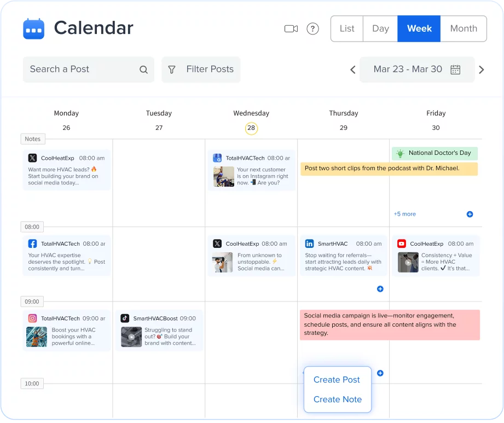This screenshot has width=504, height=423.
Task: Expand the +5 more posts on Friday
Action: [405, 215]
